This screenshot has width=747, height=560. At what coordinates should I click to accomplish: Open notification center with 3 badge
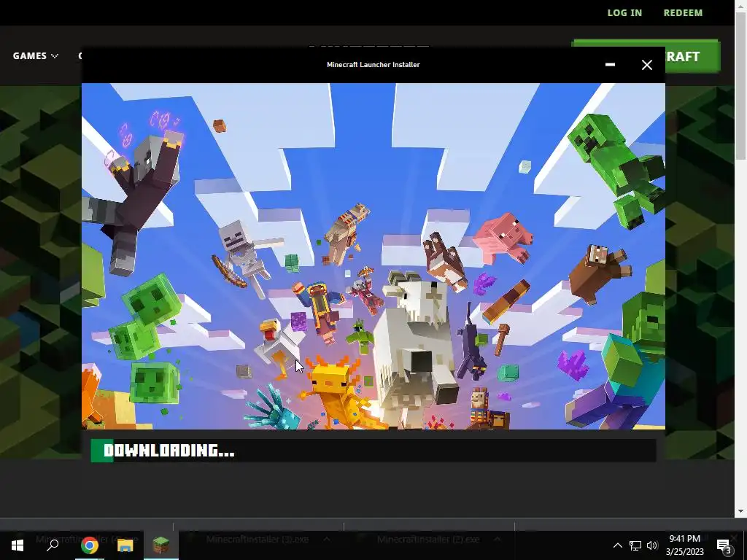click(x=724, y=546)
